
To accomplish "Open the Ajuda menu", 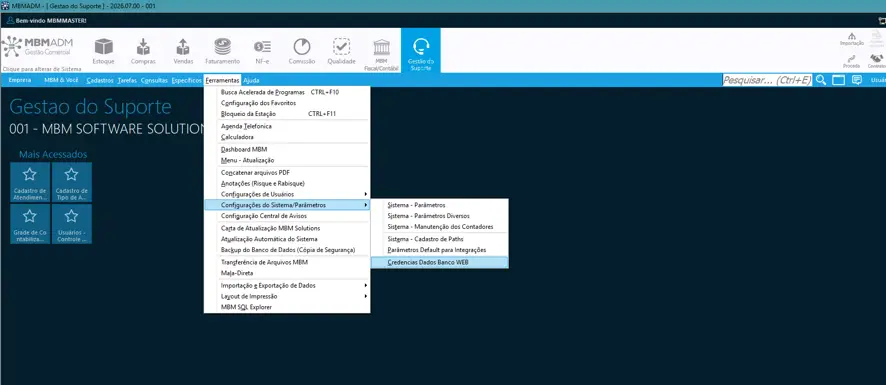I will pyautogui.click(x=251, y=80).
